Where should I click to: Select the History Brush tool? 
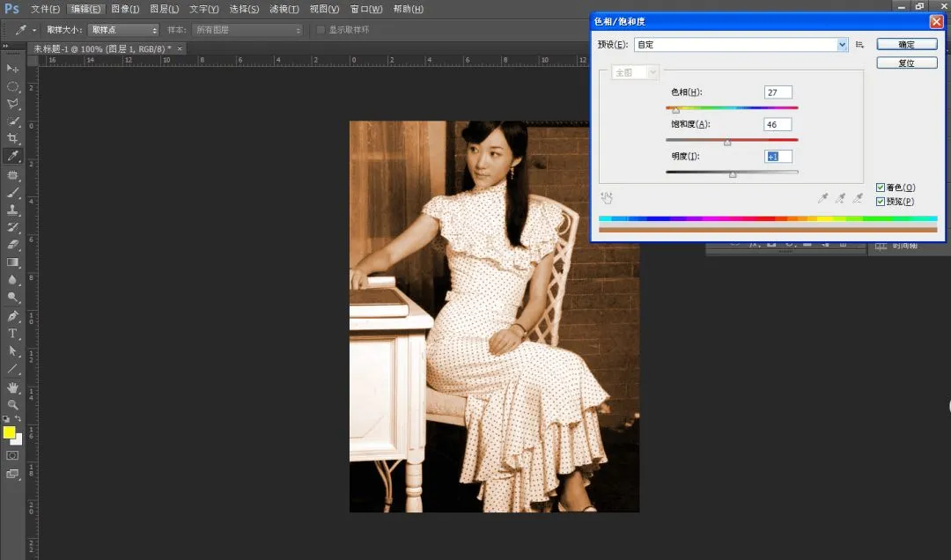pyautogui.click(x=12, y=227)
